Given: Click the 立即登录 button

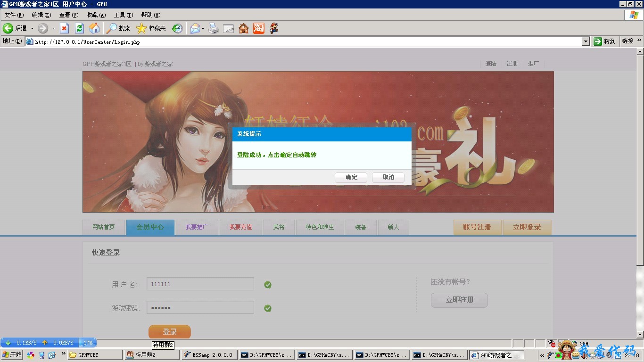Looking at the screenshot, I should (x=527, y=227).
